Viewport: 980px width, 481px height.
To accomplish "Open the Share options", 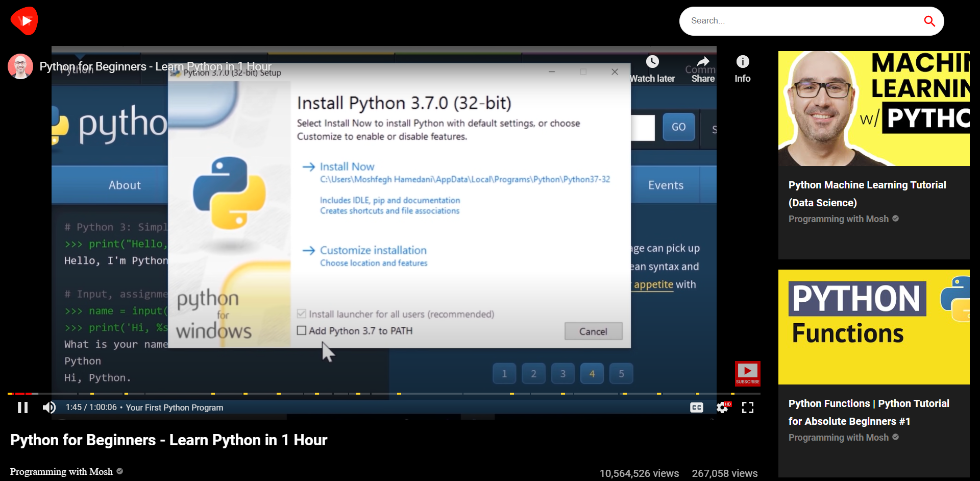I will point(702,69).
